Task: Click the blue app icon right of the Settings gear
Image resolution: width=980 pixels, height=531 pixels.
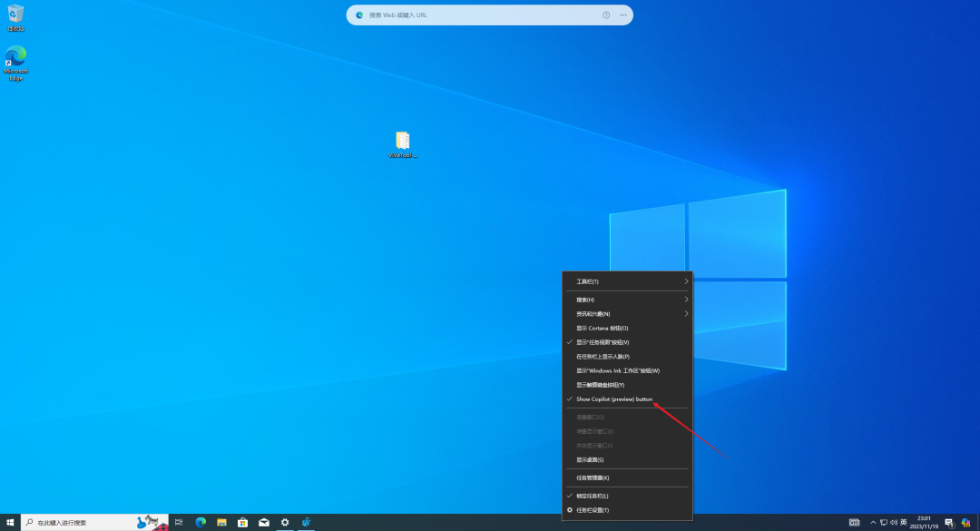Action: pos(306,522)
